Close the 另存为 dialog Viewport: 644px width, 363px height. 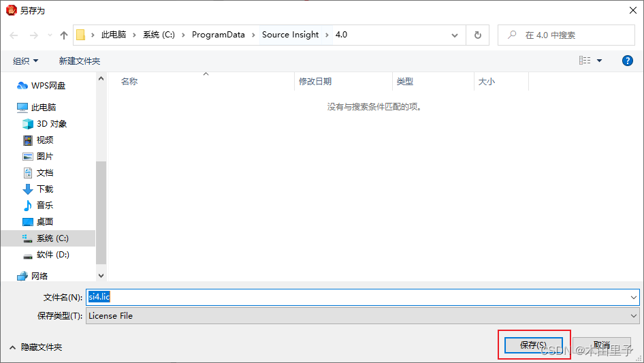tap(633, 10)
